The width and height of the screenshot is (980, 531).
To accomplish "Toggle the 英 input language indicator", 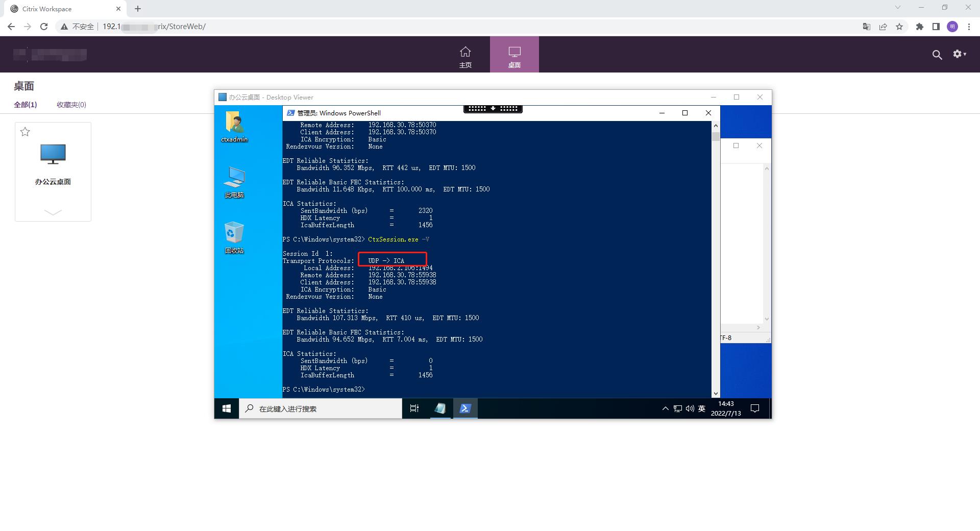I will click(702, 408).
